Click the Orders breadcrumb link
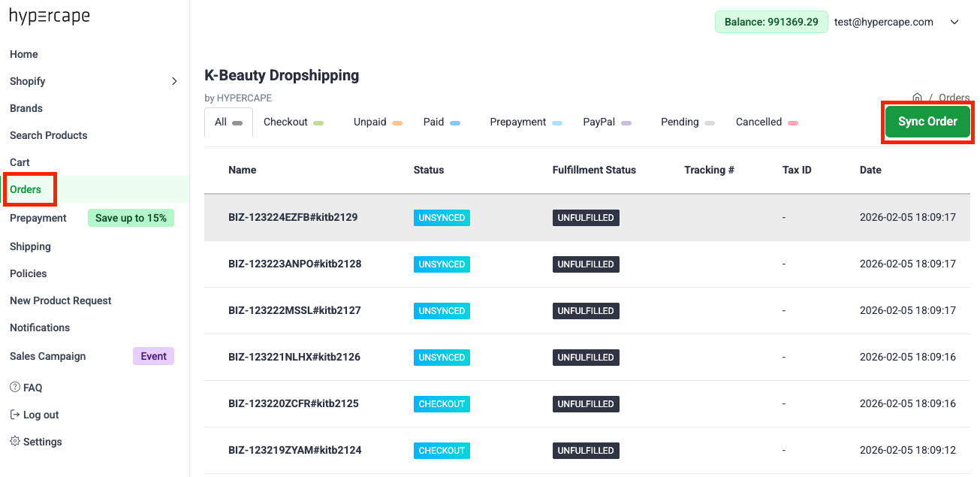 pyautogui.click(x=954, y=98)
